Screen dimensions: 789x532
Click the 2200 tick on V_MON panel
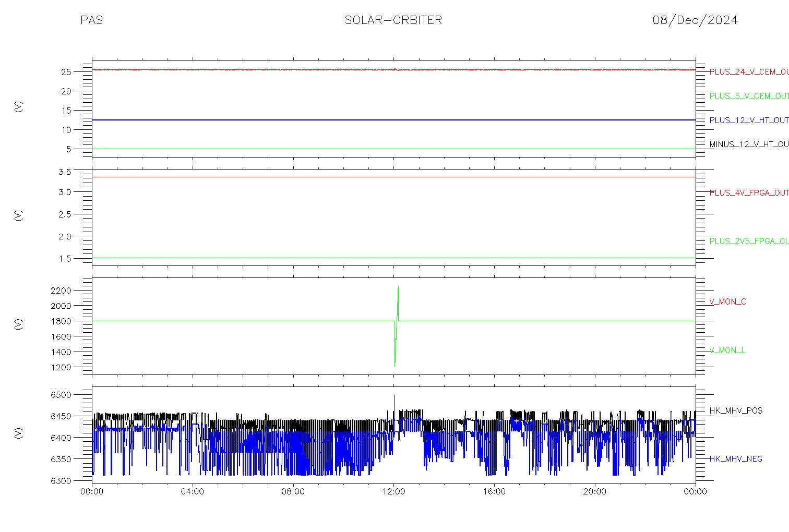(x=61, y=290)
